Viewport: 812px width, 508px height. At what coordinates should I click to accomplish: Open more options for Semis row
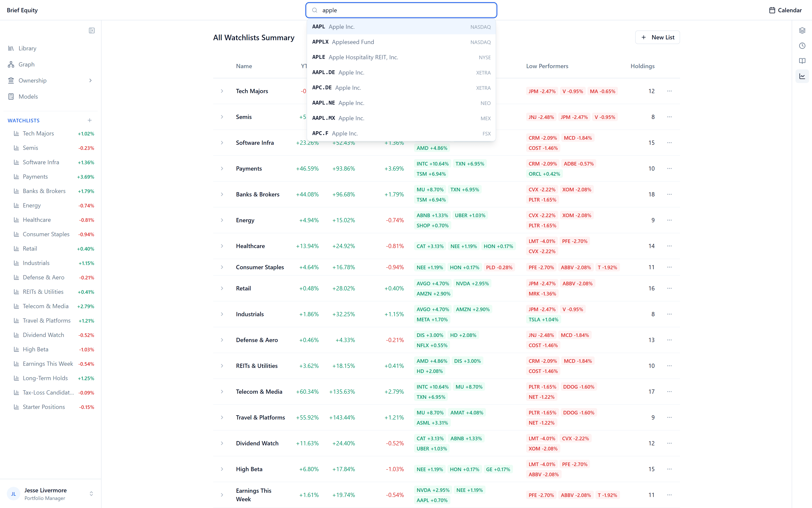click(x=669, y=117)
